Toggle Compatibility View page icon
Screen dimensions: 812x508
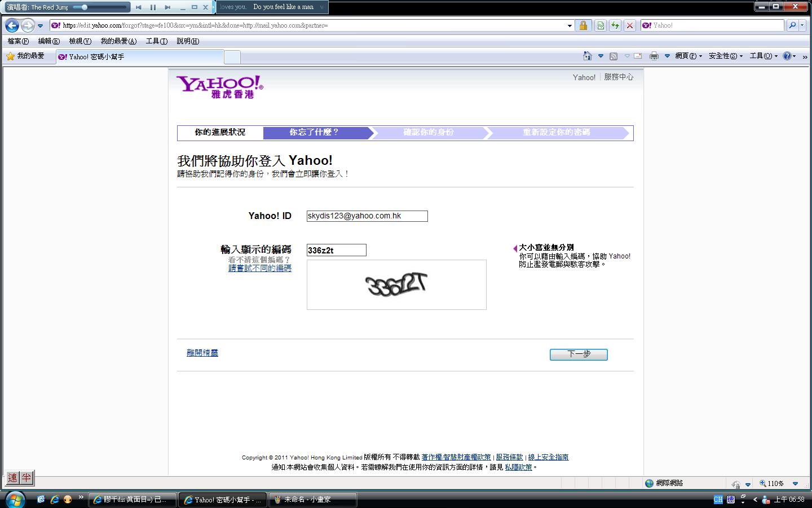click(600, 25)
